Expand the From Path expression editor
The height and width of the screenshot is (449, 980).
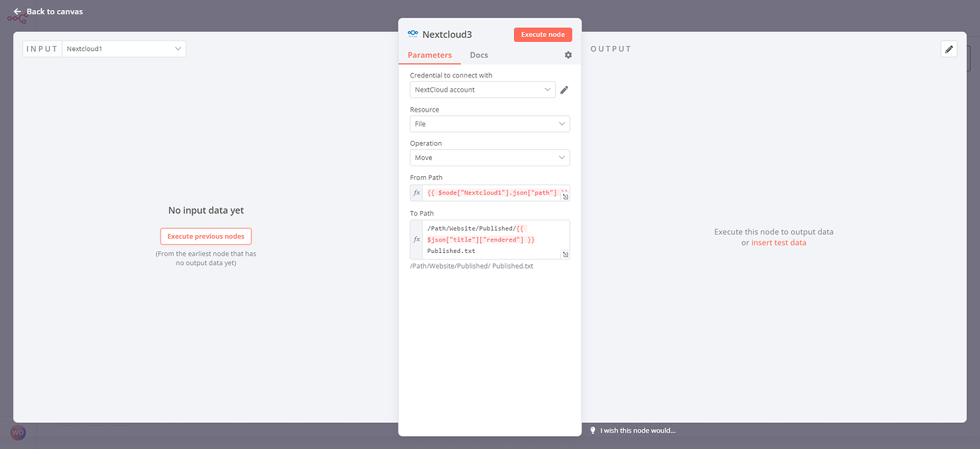[565, 197]
